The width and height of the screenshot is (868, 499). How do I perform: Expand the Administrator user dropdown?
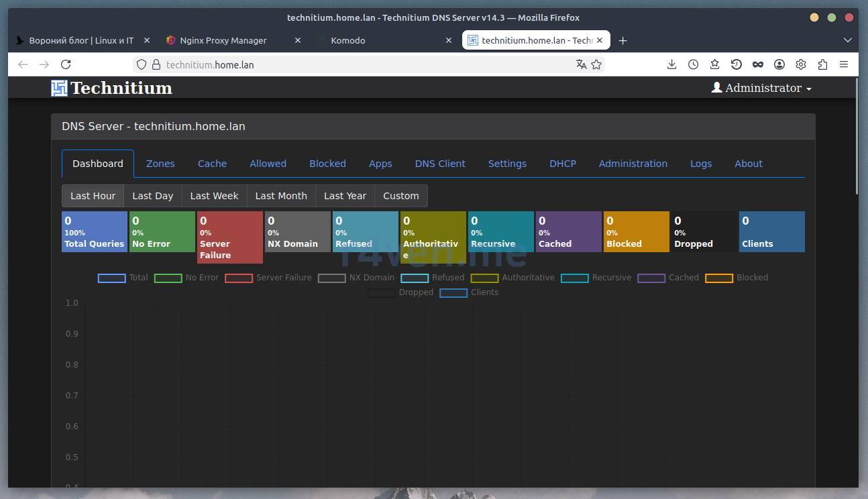pyautogui.click(x=761, y=88)
